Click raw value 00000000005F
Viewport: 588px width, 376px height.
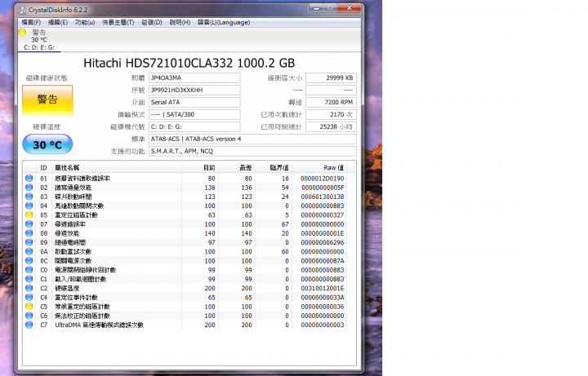(323, 188)
